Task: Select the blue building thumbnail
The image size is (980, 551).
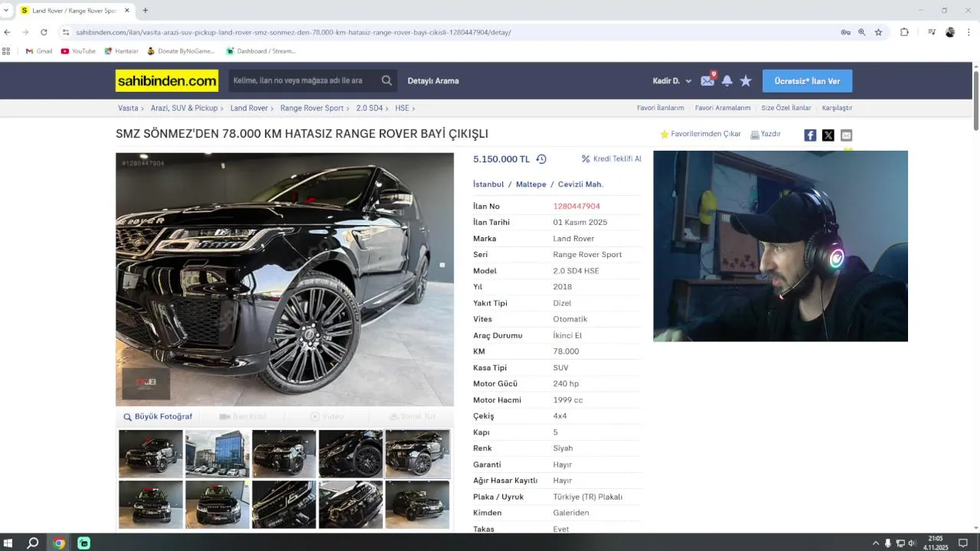Action: [217, 454]
